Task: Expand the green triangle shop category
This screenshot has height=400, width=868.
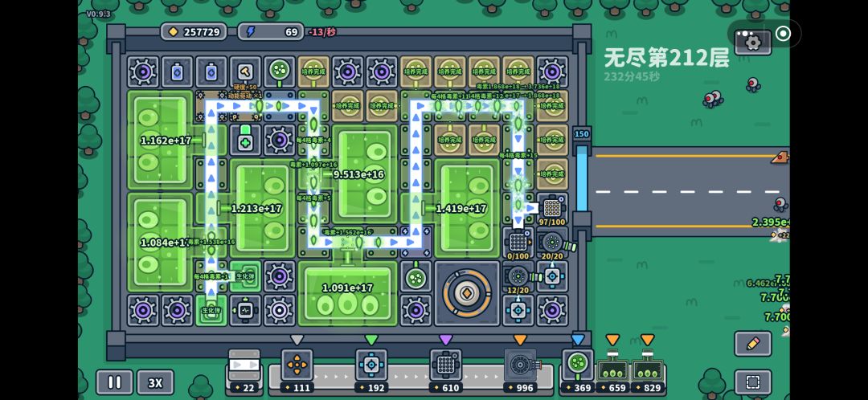Action: (371, 340)
